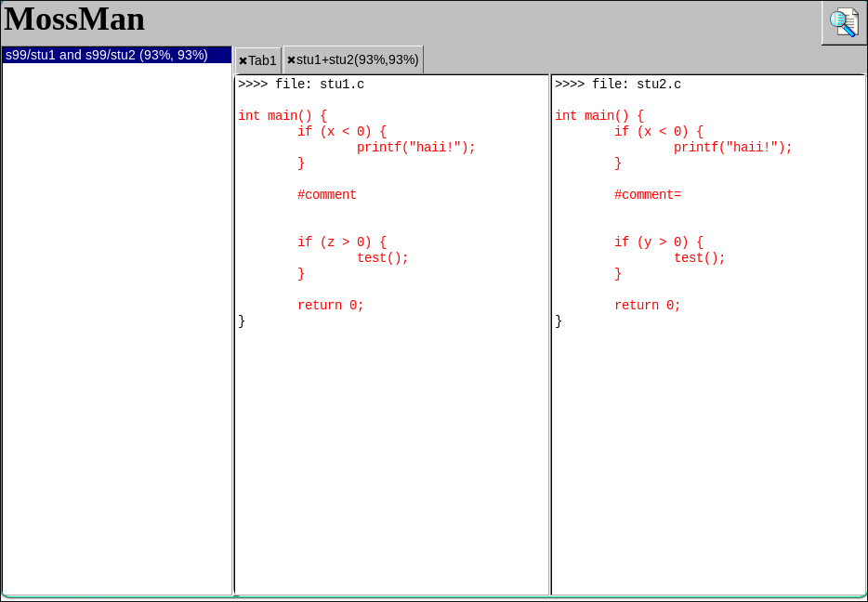Close Tab1 with its x icon
This screenshot has height=602, width=868.
click(243, 61)
